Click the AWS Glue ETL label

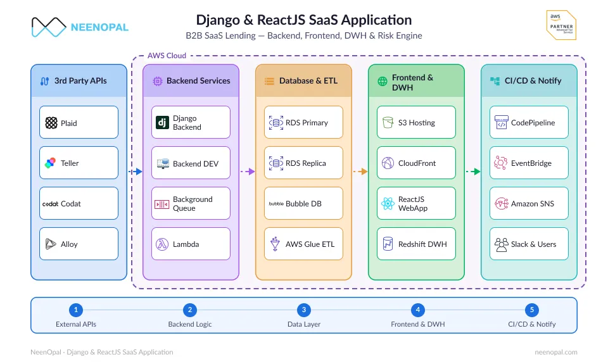[310, 244]
